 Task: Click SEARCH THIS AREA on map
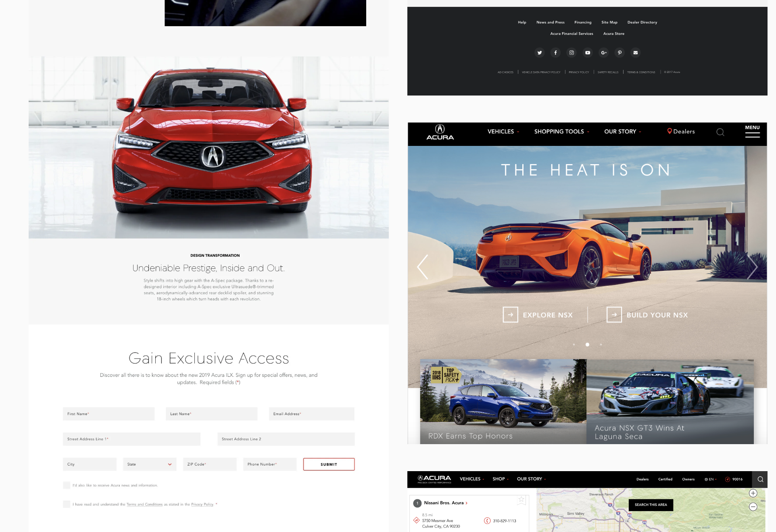click(x=651, y=505)
